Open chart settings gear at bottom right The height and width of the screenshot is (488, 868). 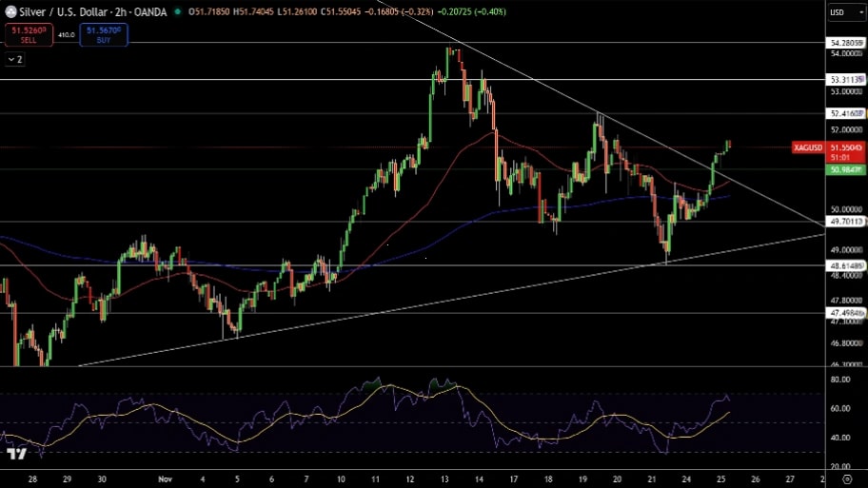tap(846, 480)
